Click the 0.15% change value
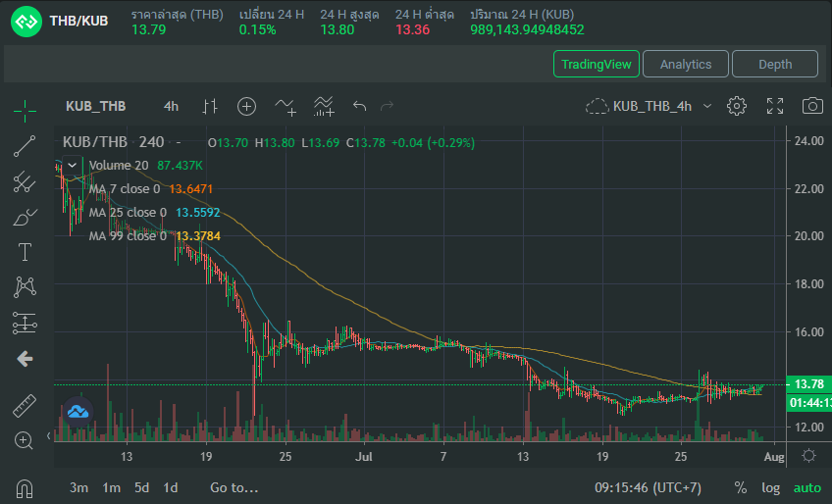The image size is (832, 504). (257, 29)
